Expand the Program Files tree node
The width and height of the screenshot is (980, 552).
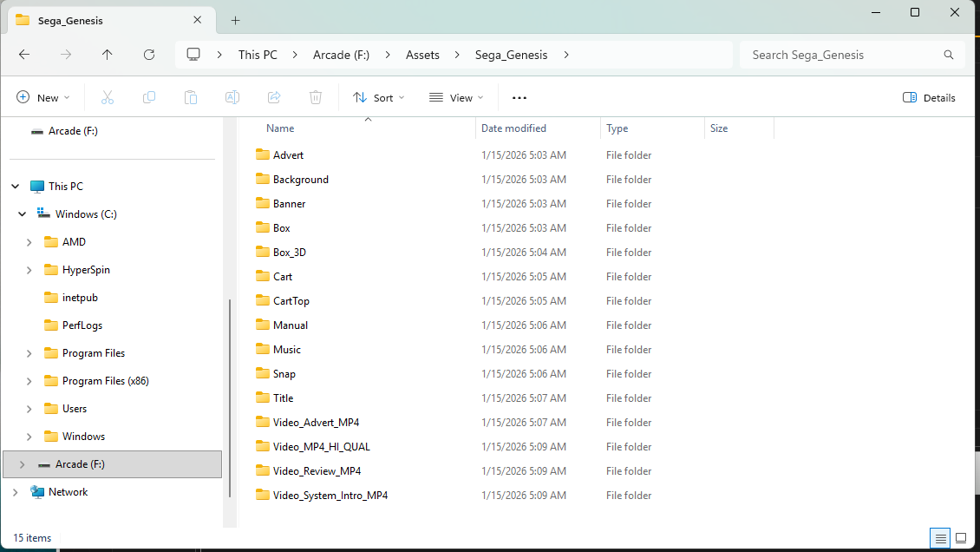[x=29, y=353]
